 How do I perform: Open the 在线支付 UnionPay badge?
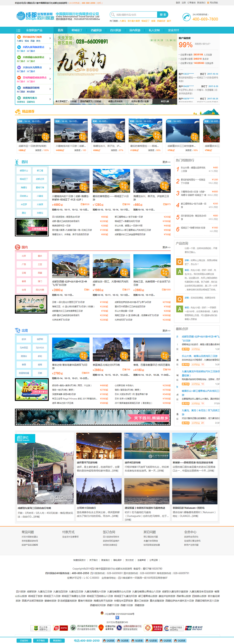(193, 628)
